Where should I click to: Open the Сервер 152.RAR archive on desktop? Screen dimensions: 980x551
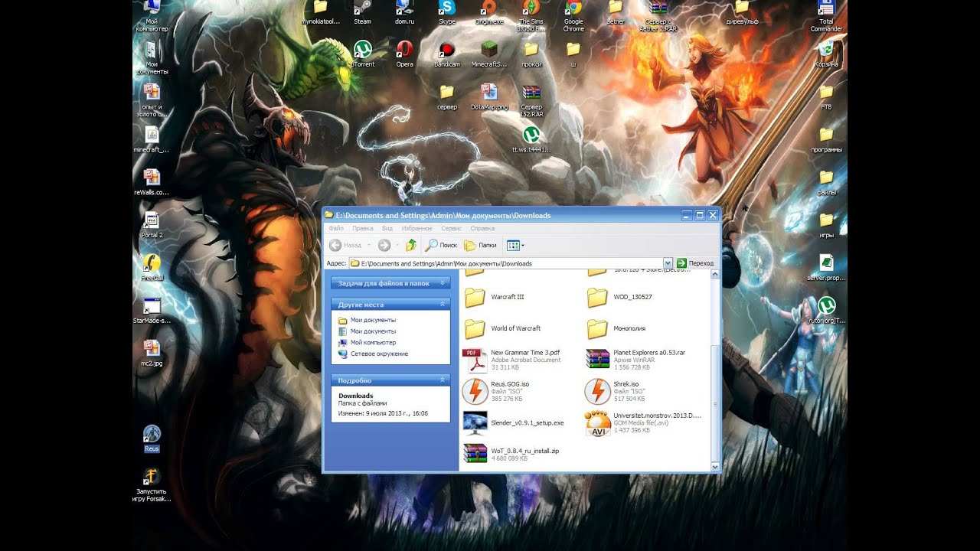531,101
